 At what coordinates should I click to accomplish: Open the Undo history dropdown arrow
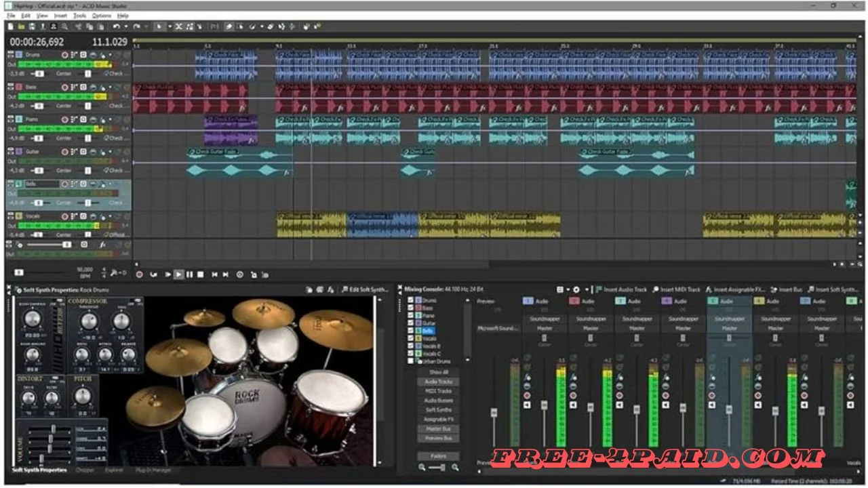[125, 26]
